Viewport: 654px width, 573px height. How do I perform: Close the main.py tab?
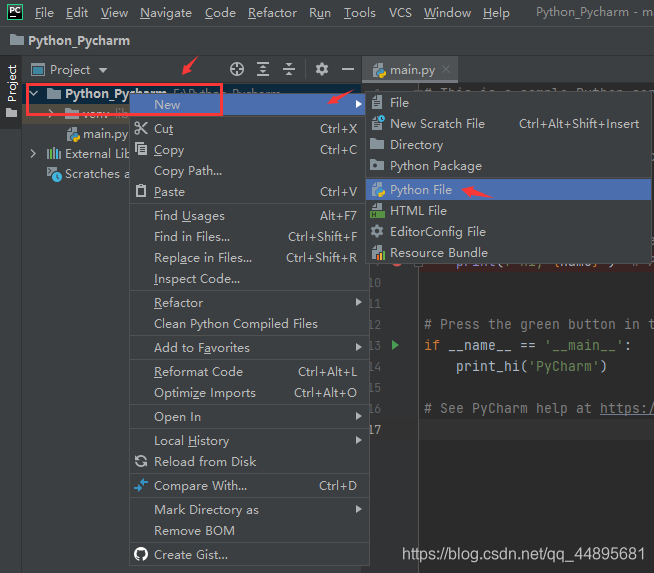point(446,69)
